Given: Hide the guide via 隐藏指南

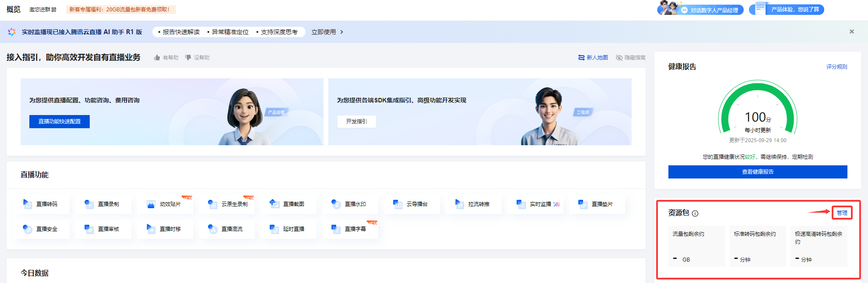Looking at the screenshot, I should click(630, 58).
